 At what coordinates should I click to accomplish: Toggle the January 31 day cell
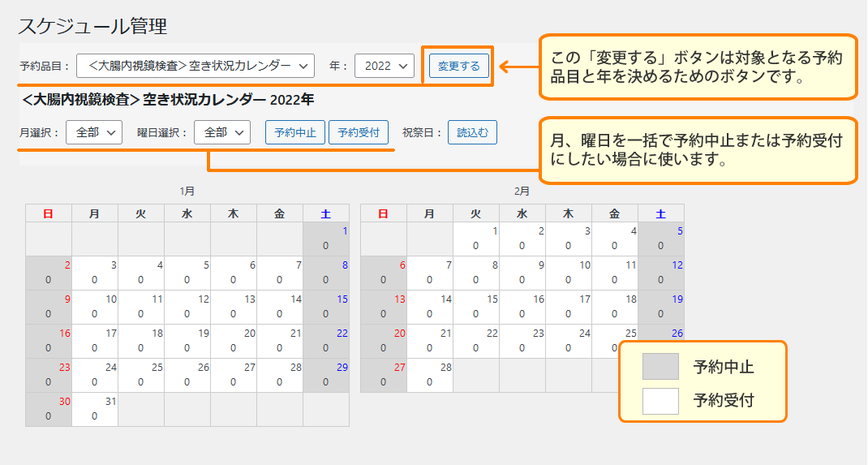point(95,409)
